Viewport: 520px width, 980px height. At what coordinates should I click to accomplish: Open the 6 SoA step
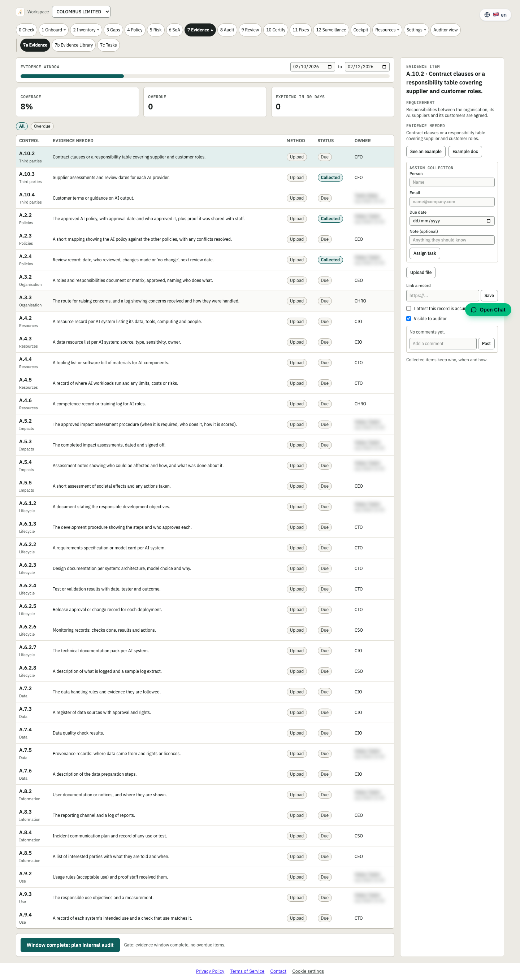tap(174, 30)
